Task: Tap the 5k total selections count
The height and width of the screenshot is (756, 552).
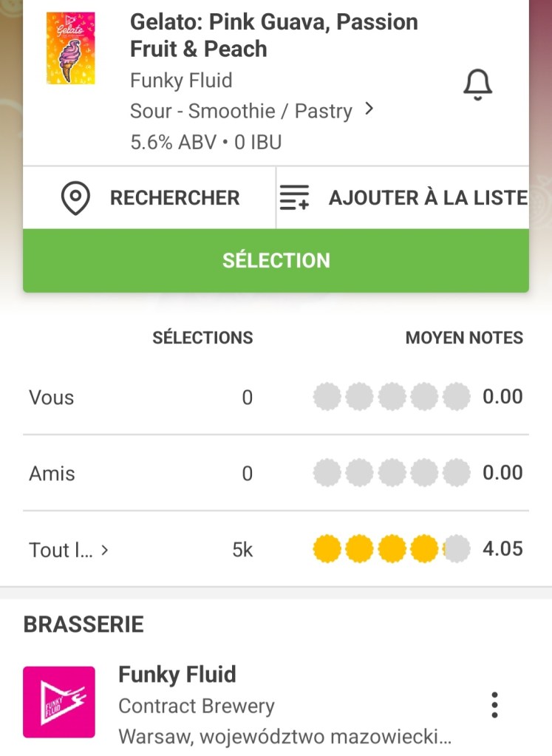Action: click(x=242, y=550)
